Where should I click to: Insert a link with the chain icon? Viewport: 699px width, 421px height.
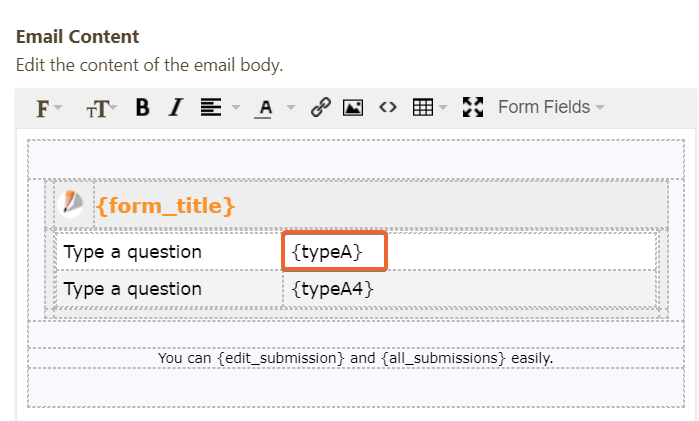coord(320,107)
